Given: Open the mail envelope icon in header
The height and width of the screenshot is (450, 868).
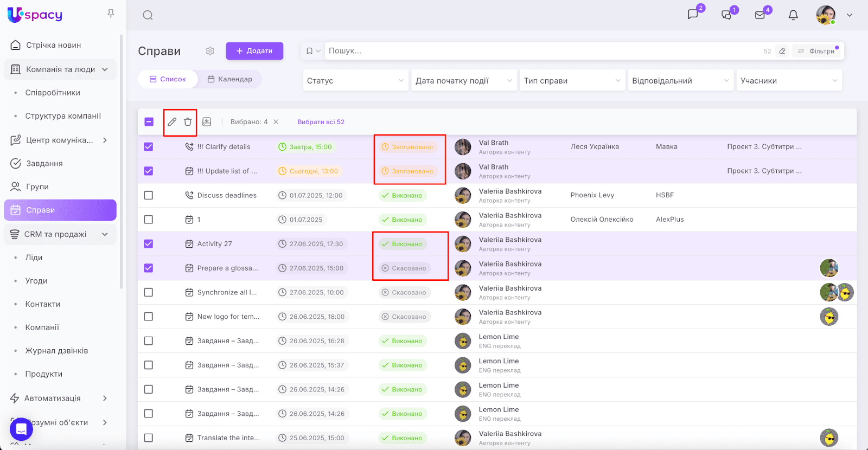Looking at the screenshot, I should (x=760, y=15).
